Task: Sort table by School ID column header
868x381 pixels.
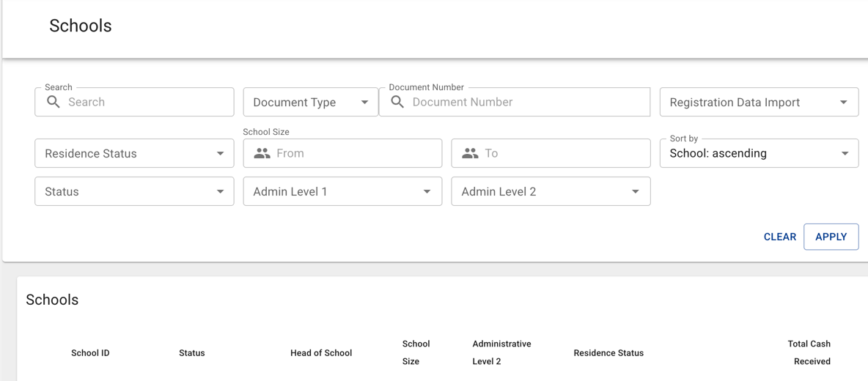Action: point(90,353)
